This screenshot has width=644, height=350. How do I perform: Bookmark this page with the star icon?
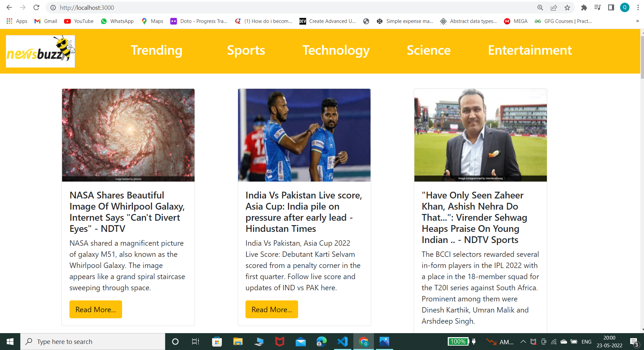tap(567, 7)
